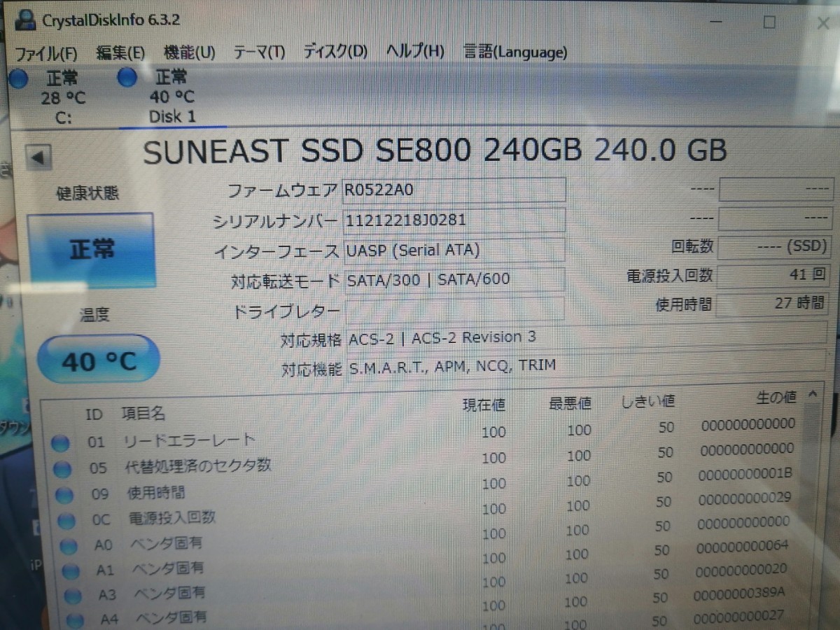Click status icon for row A3

73,596
